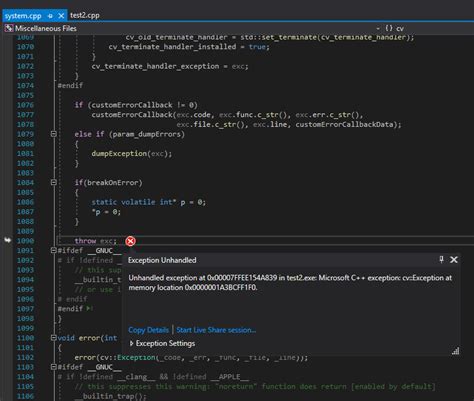The image size is (474, 401).
Task: Click the current statement arrow in margin
Action: click(8, 240)
